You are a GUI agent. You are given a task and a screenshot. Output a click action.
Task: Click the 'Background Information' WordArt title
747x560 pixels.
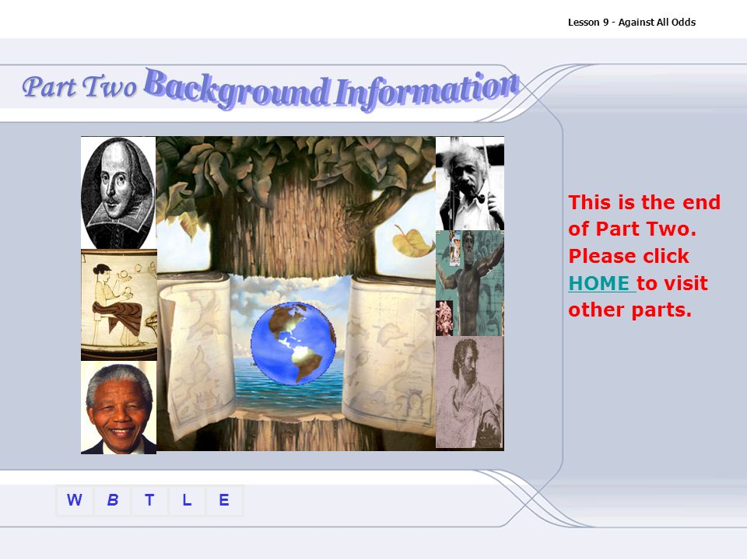pyautogui.click(x=331, y=89)
